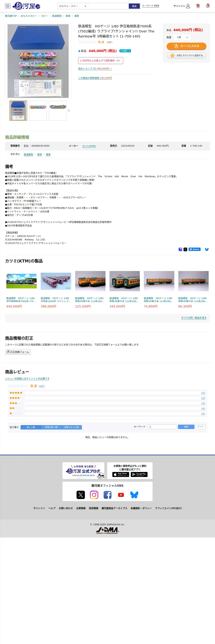Open 他のショップ (2) 440,000円 link
The width and height of the screenshot is (215, 644).
coord(95,69)
